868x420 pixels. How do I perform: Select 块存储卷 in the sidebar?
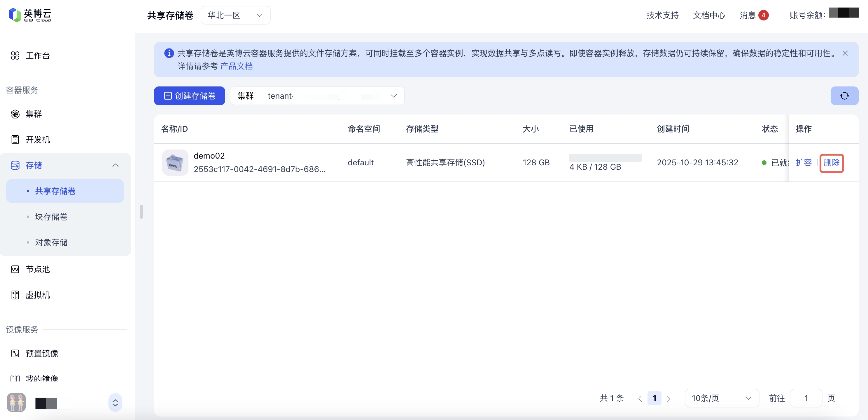click(51, 217)
